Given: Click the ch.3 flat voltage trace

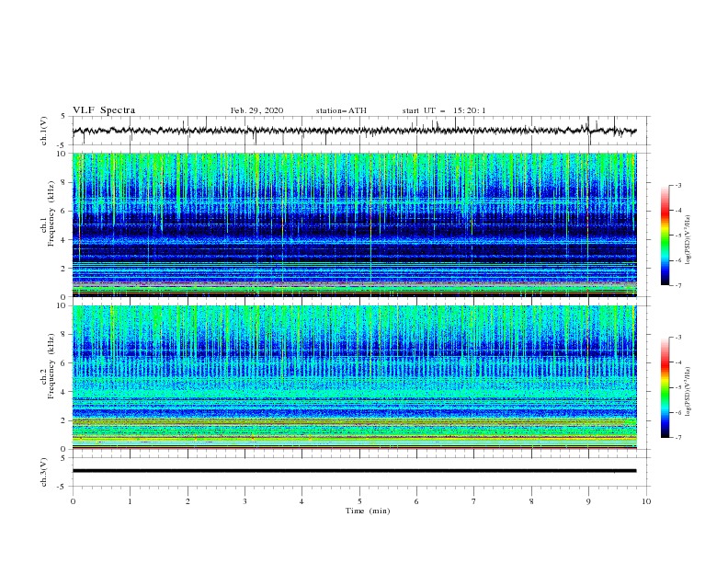Looking at the screenshot, I should [354, 471].
